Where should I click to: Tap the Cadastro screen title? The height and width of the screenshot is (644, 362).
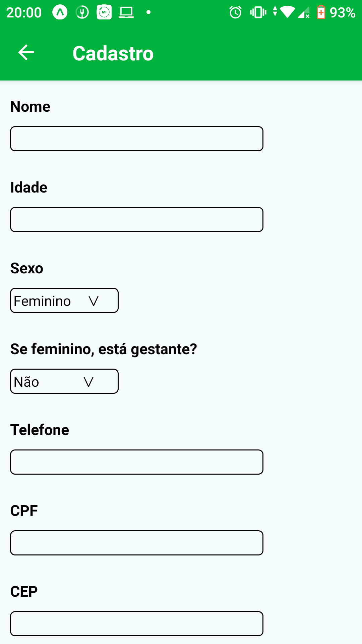pyautogui.click(x=113, y=53)
